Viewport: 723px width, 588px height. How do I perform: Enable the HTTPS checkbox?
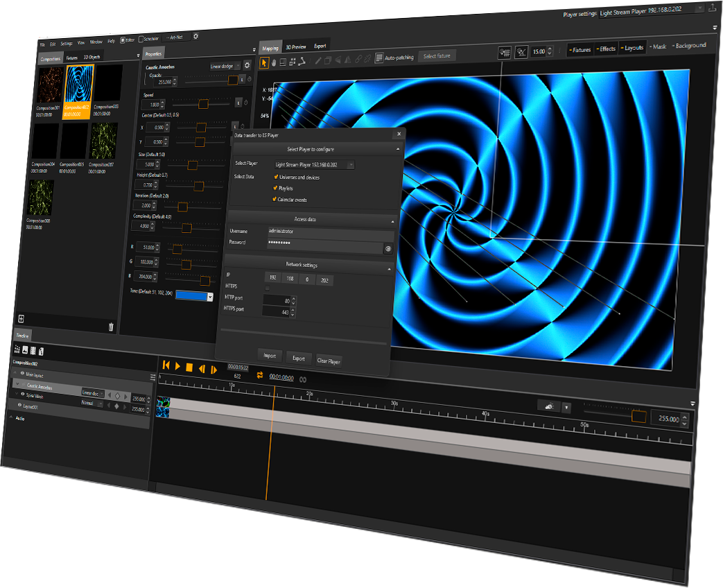267,288
